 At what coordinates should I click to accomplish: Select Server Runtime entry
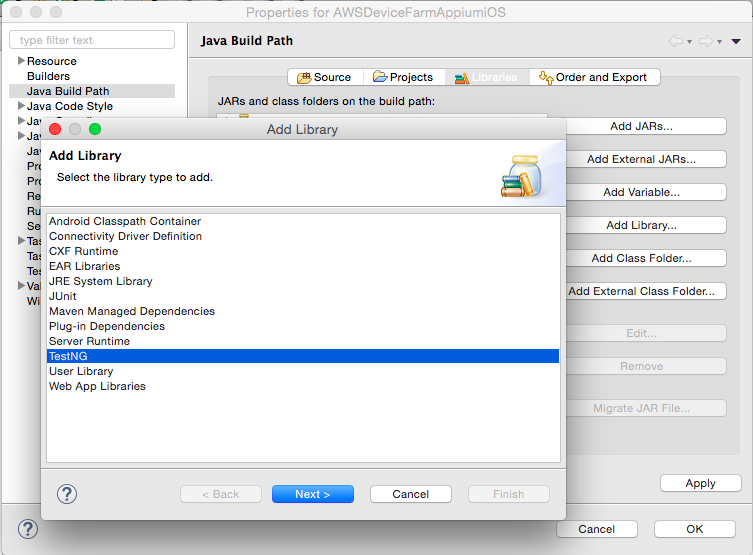pyautogui.click(x=303, y=341)
